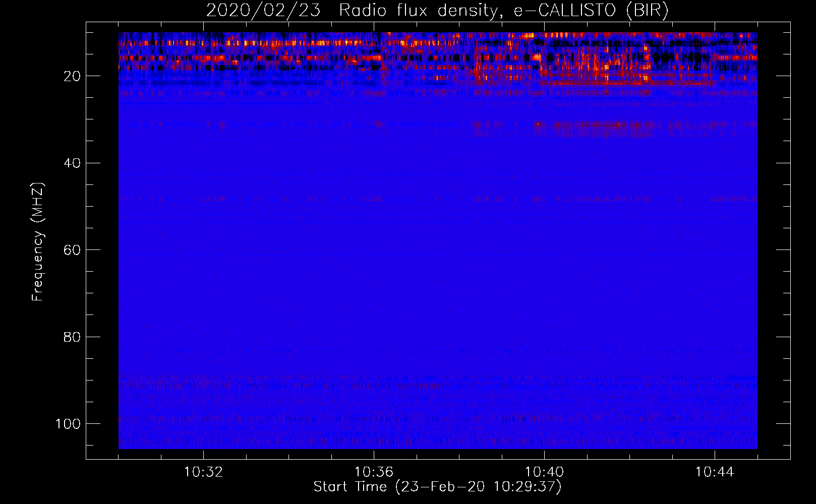Viewport: 816px width, 504px height.
Task: Click the 40 frequency tick label
Action: [72, 163]
